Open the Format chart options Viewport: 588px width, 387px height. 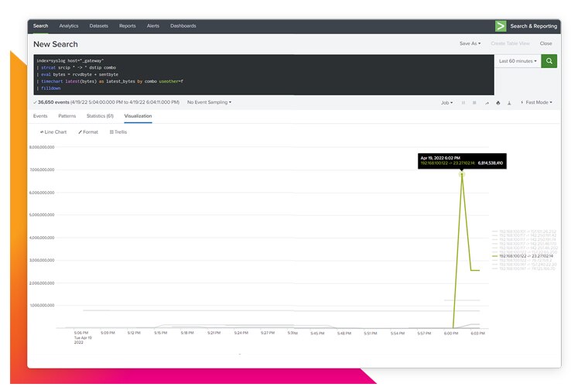tap(90, 132)
